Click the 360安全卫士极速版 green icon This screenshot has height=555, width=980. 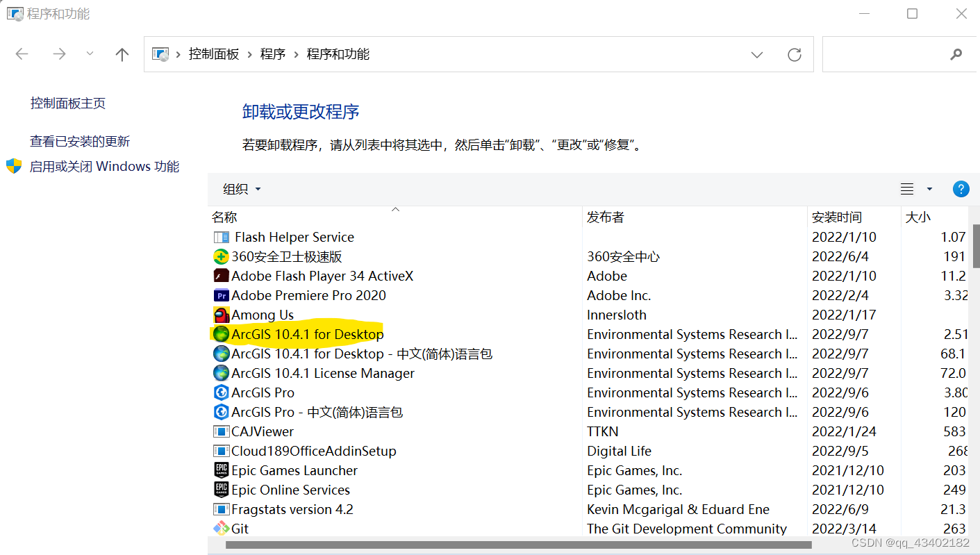pos(221,256)
